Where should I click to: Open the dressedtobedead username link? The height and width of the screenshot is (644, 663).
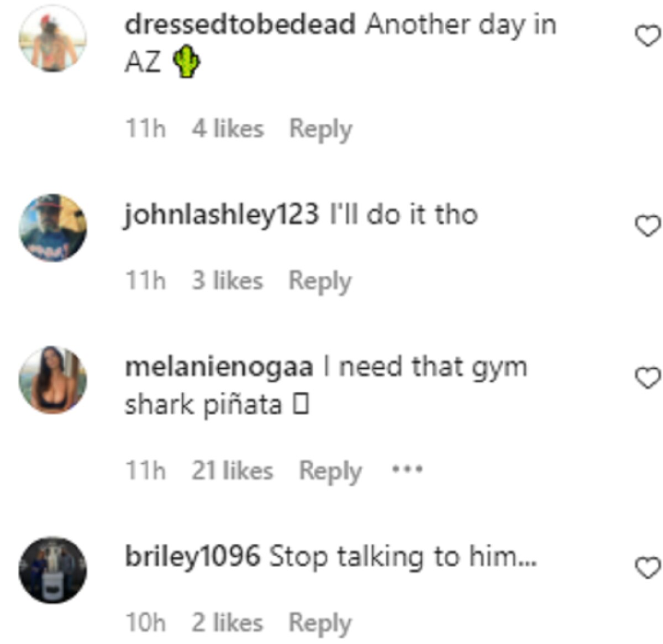[240, 25]
